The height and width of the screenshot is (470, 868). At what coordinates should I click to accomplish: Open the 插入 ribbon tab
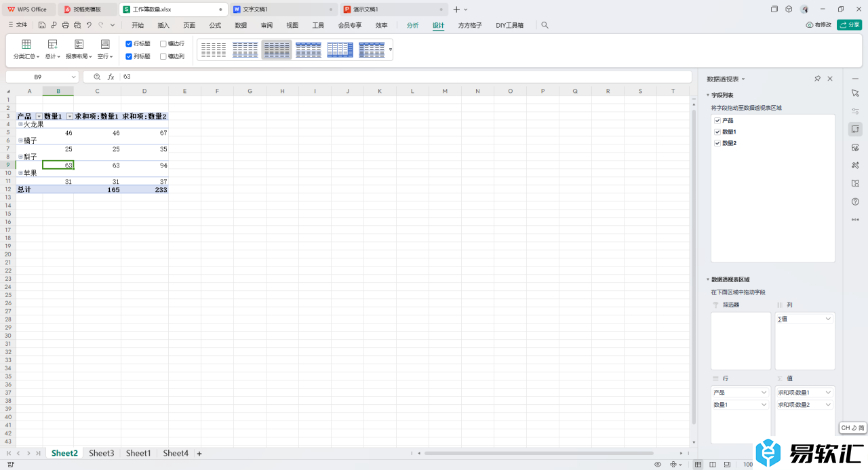click(163, 25)
